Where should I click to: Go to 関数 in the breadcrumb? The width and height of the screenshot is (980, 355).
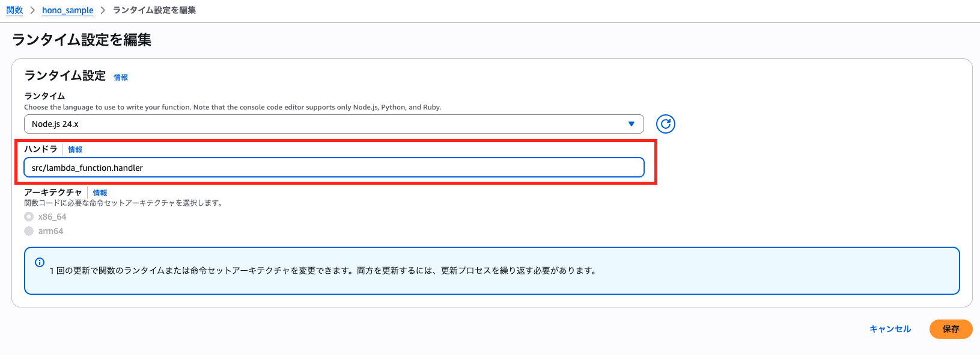pos(14,10)
